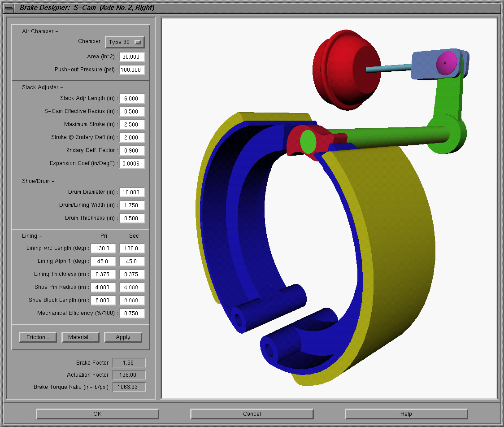Image resolution: width=504 pixels, height=427 pixels.
Task: Click the Cancel button
Action: point(252,414)
